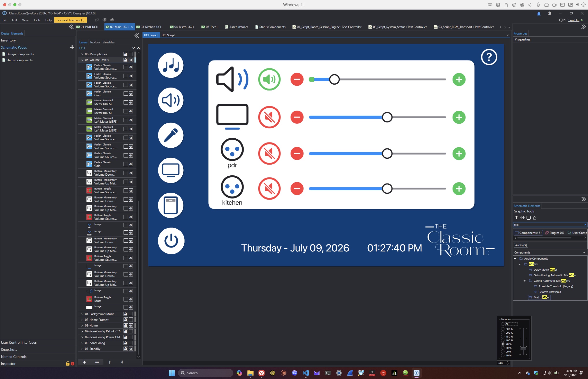Select Matrix Mixer component
The width and height of the screenshot is (588, 379).
tap(539, 297)
